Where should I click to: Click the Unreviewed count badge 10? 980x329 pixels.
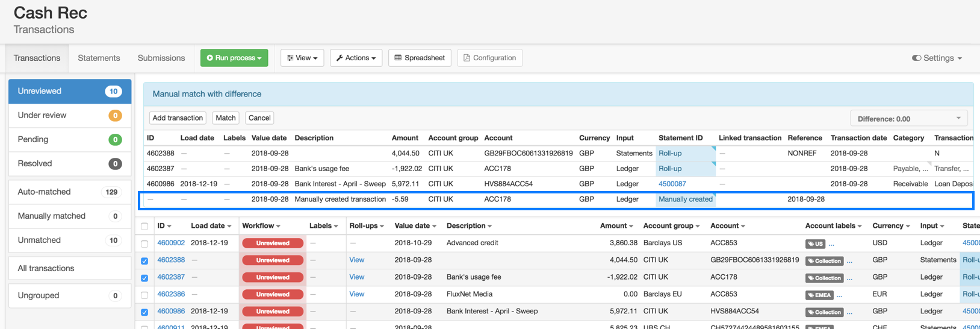pos(113,91)
